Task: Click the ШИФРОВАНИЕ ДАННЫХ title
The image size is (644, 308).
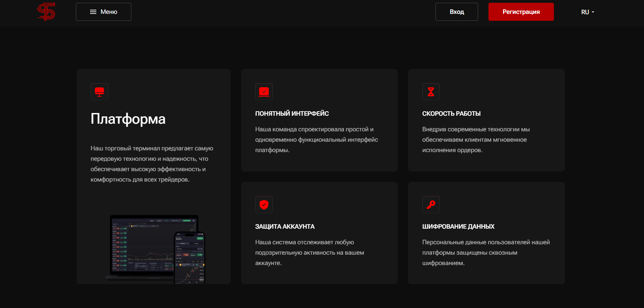Action: click(x=458, y=227)
